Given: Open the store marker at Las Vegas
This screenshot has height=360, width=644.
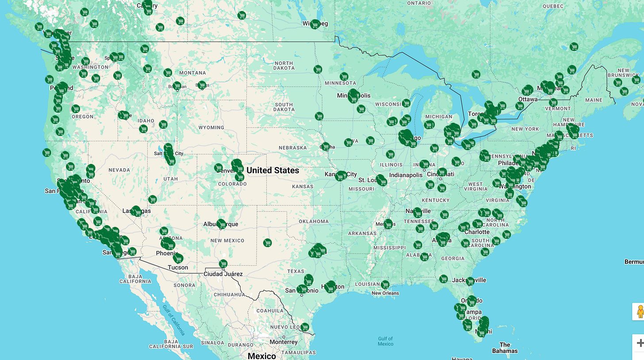Looking at the screenshot, I should [x=136, y=211].
